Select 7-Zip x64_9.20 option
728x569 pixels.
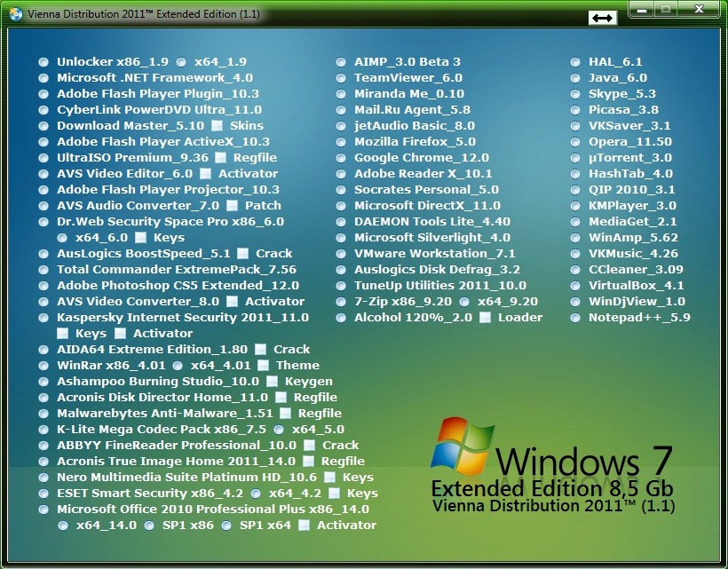(463, 302)
